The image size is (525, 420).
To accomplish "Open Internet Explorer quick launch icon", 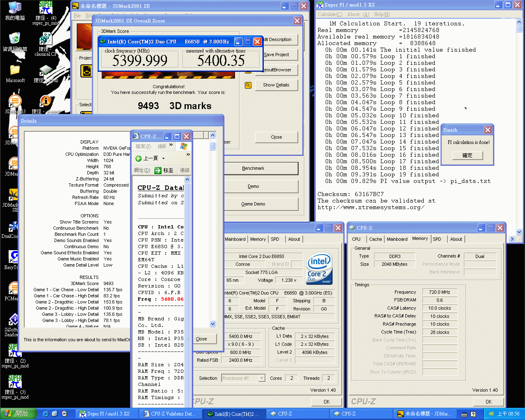I will pyautogui.click(x=46, y=414).
